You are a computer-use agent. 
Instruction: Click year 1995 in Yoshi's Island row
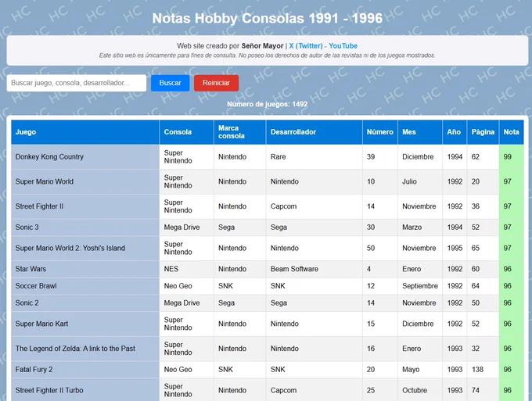coord(455,248)
